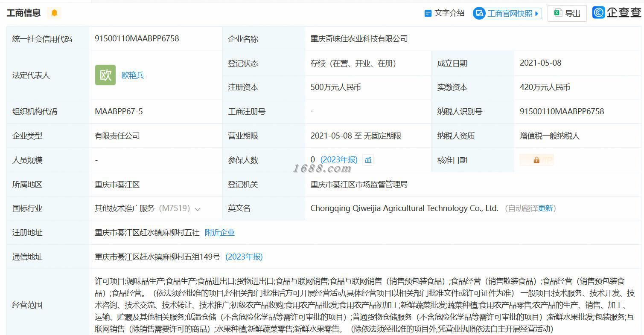644x335 pixels.
Task: Click the trend chart icon beside 参保人数
Action: coord(368,160)
